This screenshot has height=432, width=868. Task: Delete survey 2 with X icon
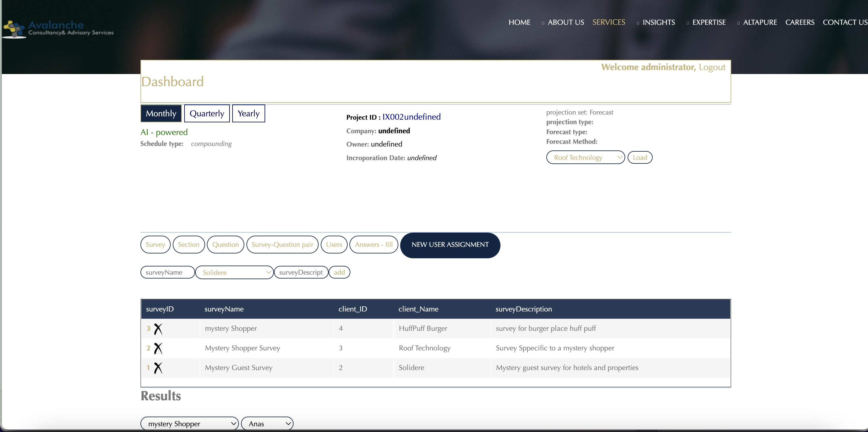click(158, 348)
